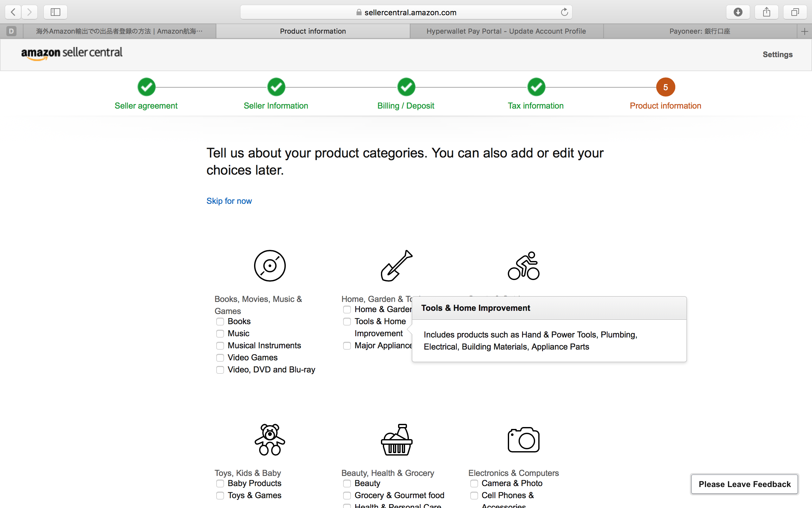
Task: Click the Amazon Seller Central logo
Action: [72, 53]
